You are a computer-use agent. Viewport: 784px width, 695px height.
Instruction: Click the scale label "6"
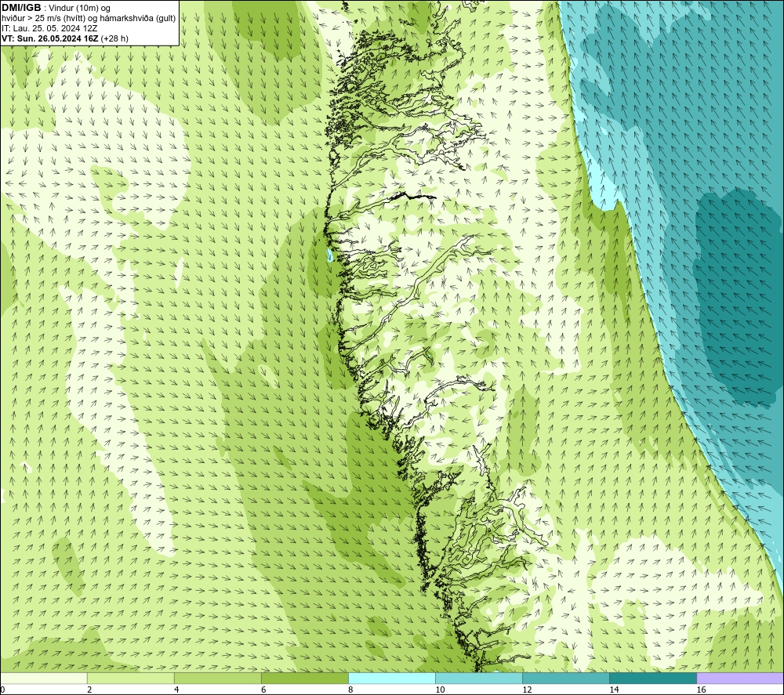263,690
